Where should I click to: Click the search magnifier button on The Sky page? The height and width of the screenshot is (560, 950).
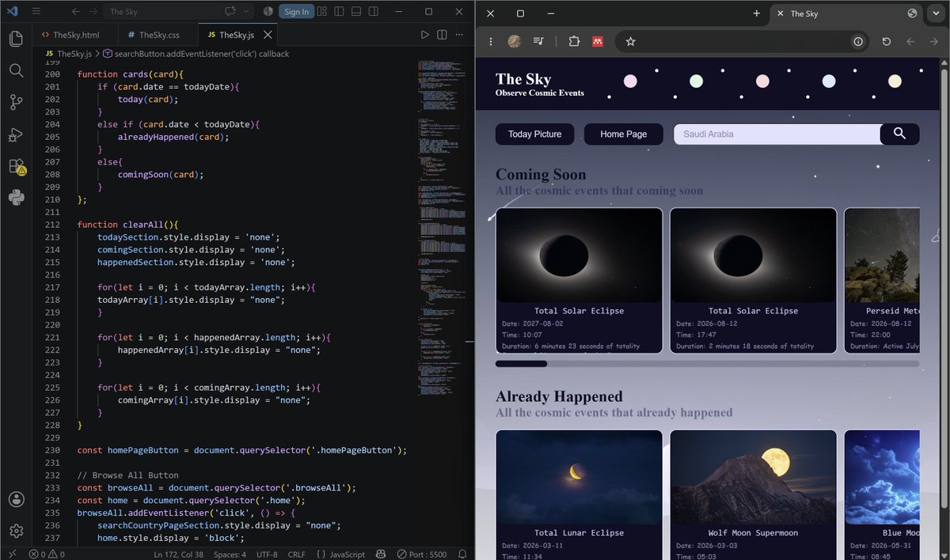click(x=899, y=134)
